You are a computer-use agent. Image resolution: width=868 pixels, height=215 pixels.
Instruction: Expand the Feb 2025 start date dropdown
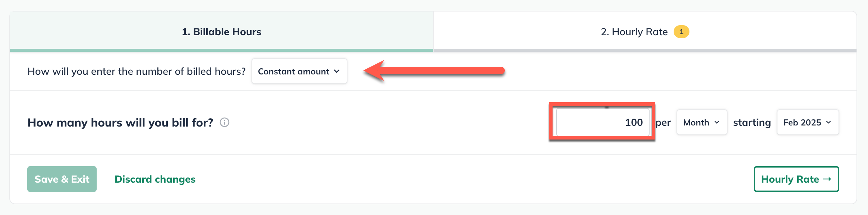807,123
